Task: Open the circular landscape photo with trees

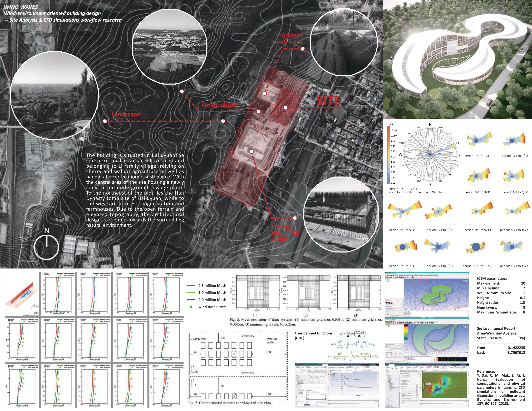Action: tap(54, 95)
